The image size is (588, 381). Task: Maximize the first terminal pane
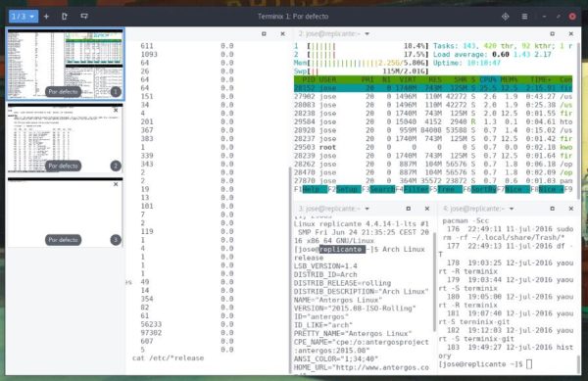point(264,33)
